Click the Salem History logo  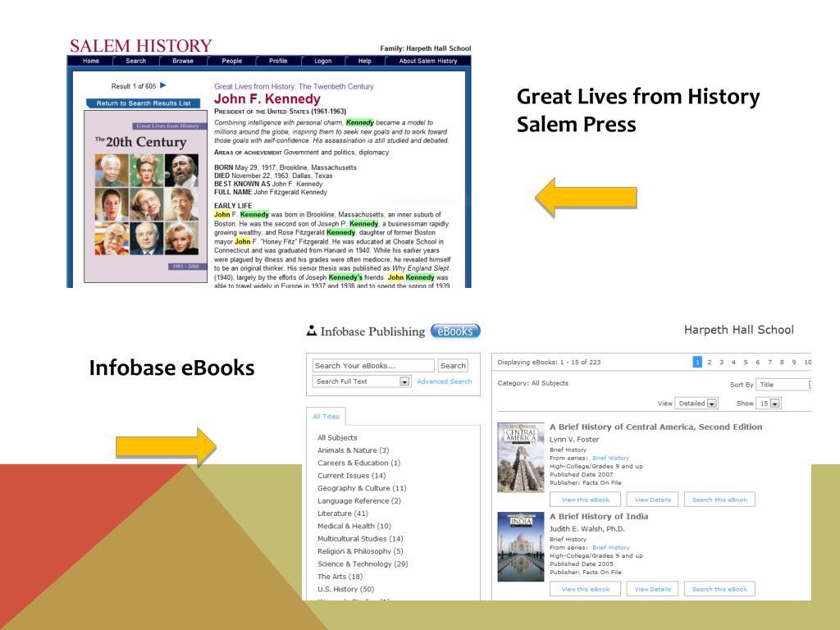tap(141, 46)
